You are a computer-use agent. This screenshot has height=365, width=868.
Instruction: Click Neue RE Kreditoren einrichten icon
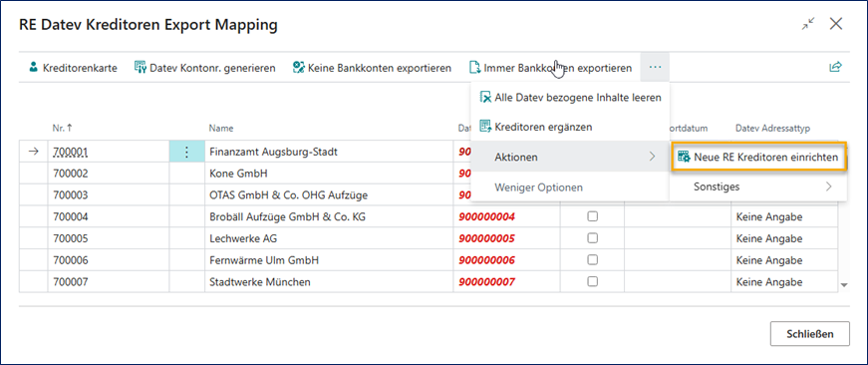(685, 158)
